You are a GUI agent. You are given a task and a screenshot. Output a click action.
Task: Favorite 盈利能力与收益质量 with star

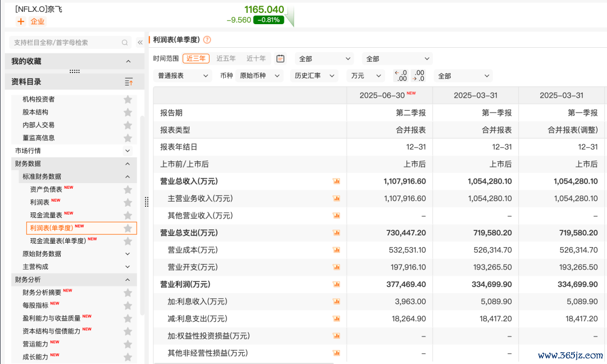tap(128, 319)
